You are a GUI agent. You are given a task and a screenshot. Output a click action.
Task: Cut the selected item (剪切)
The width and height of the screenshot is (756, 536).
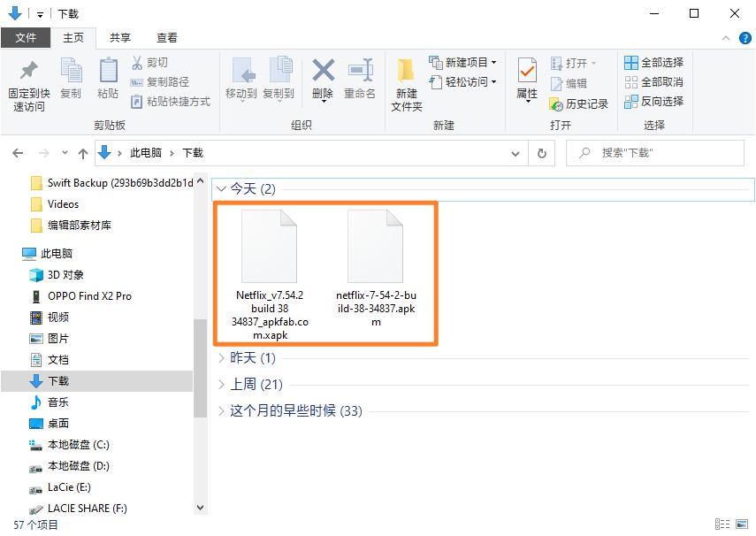click(x=149, y=62)
